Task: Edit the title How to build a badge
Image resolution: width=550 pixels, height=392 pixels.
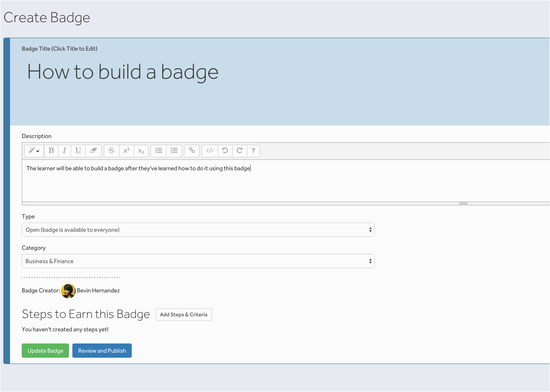Action: (x=123, y=72)
